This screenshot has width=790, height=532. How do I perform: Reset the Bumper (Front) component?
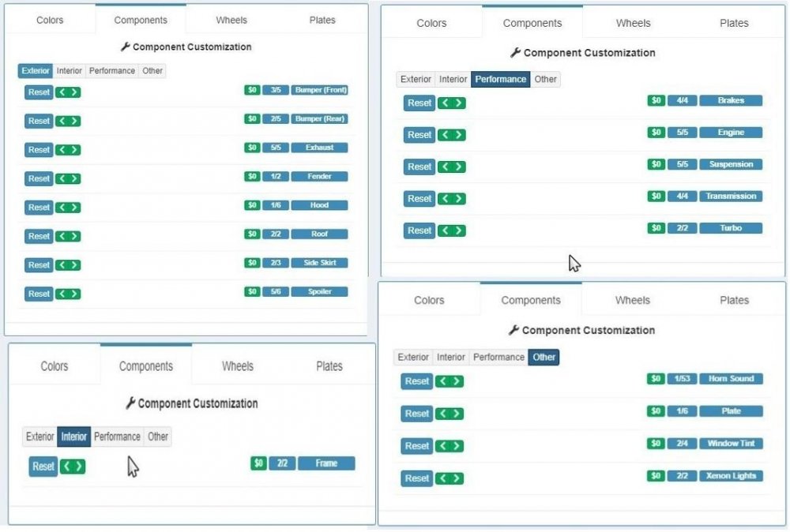pyautogui.click(x=39, y=92)
